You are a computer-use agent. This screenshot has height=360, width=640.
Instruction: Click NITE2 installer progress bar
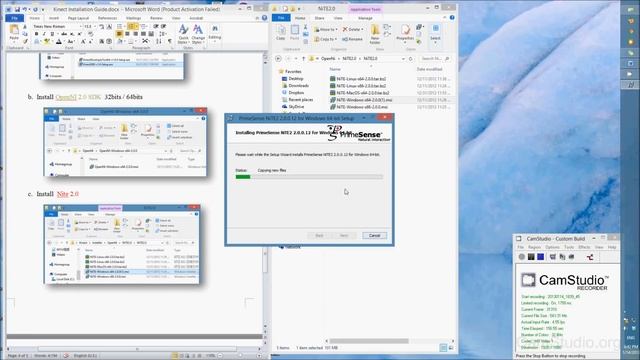pyautogui.click(x=309, y=177)
